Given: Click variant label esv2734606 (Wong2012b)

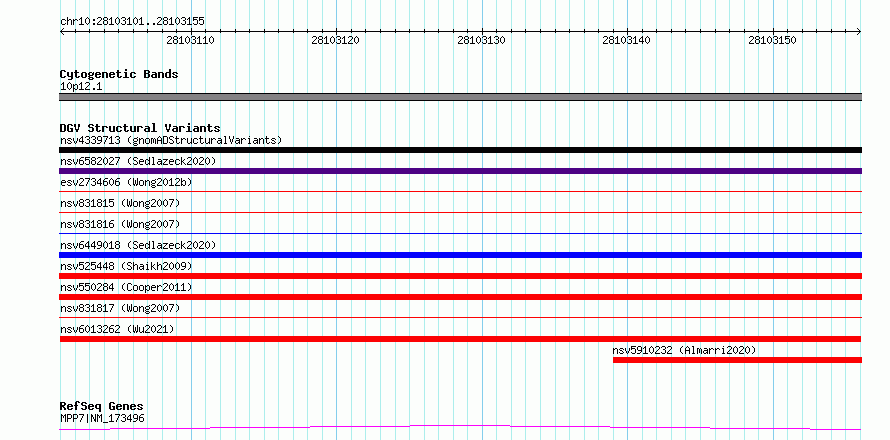Looking at the screenshot, I should click(126, 182).
